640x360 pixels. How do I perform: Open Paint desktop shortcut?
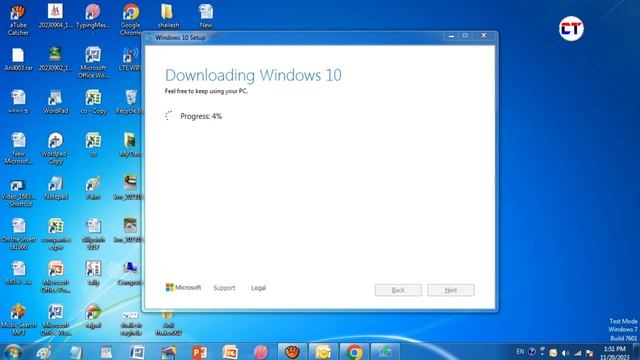pos(93,188)
